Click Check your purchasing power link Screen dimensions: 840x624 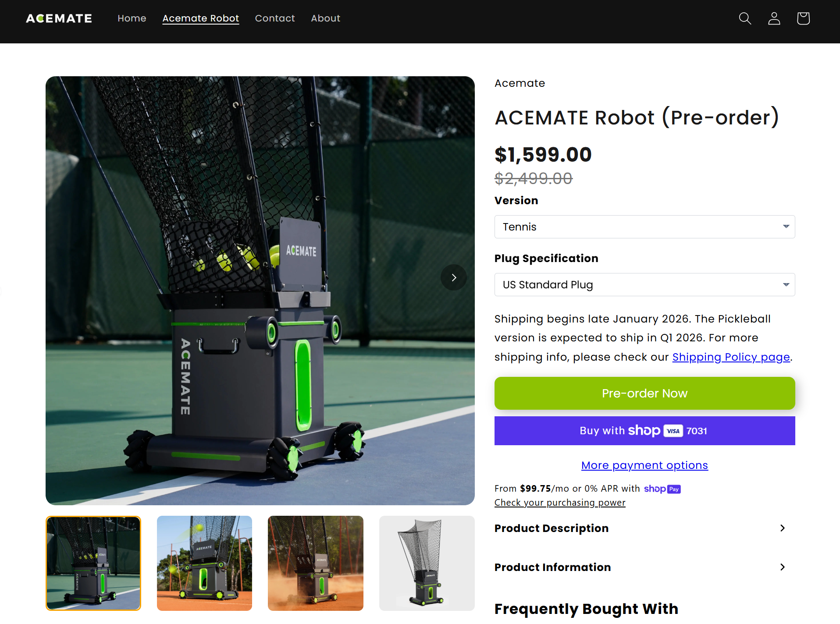[x=560, y=503]
